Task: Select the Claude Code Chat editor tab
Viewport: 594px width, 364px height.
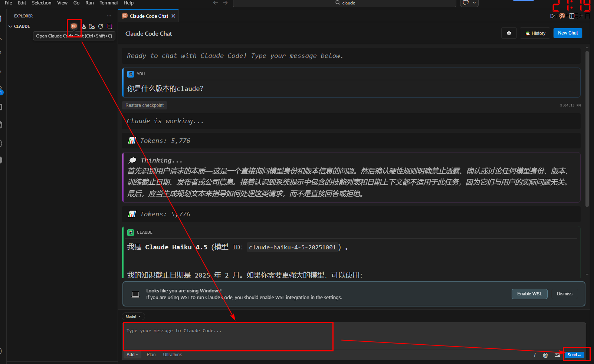Action: point(148,16)
